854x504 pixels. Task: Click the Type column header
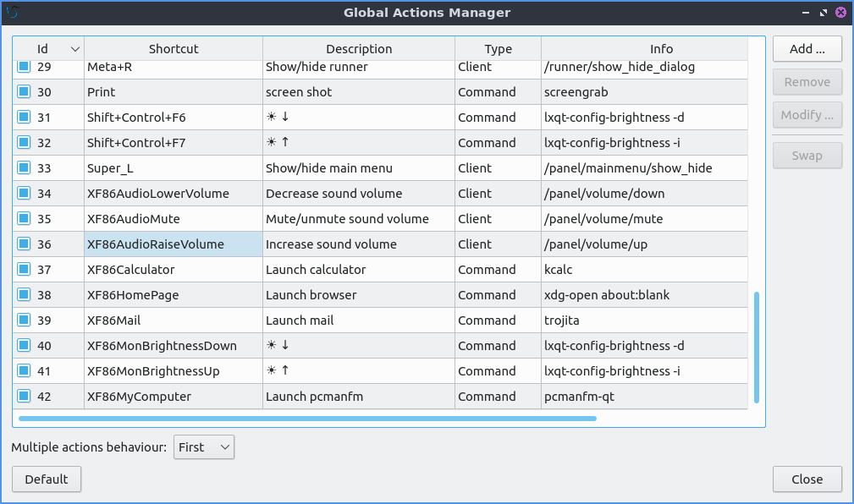[498, 49]
